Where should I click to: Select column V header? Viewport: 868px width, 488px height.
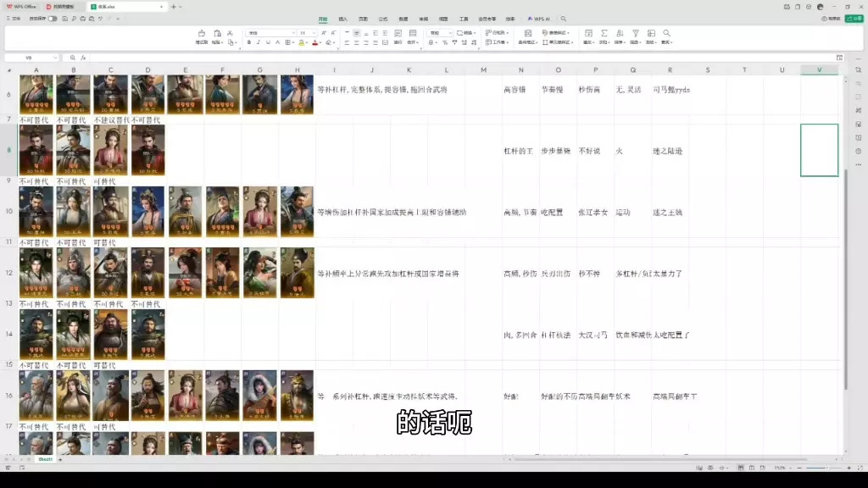tap(820, 69)
